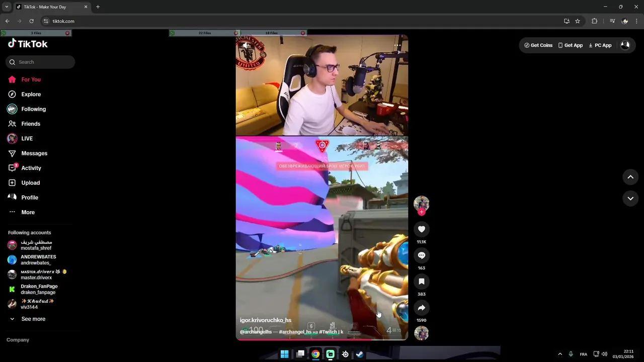Open Chrome profile avatar
The image size is (644, 362).
(x=625, y=21)
